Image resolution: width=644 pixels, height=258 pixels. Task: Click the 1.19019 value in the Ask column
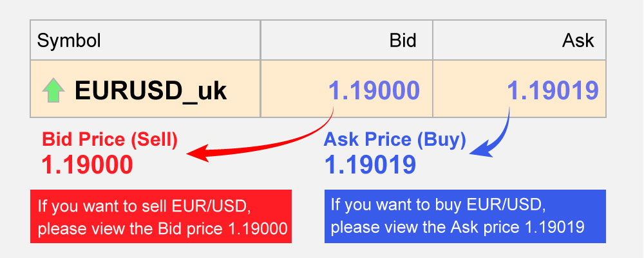point(553,91)
